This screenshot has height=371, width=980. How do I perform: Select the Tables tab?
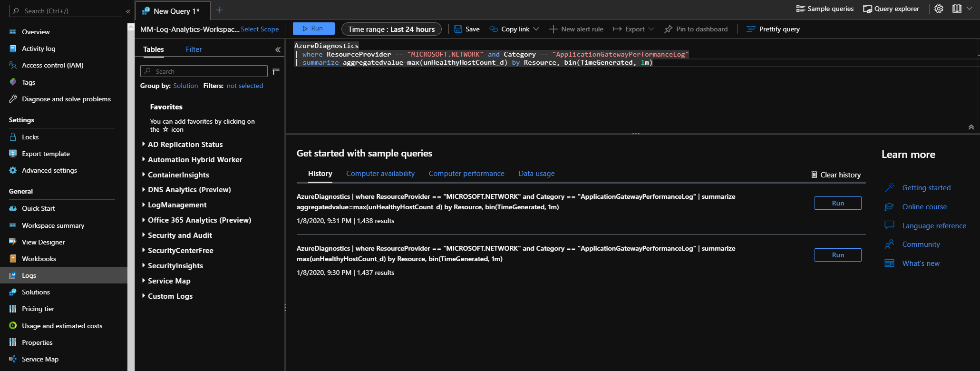point(154,49)
